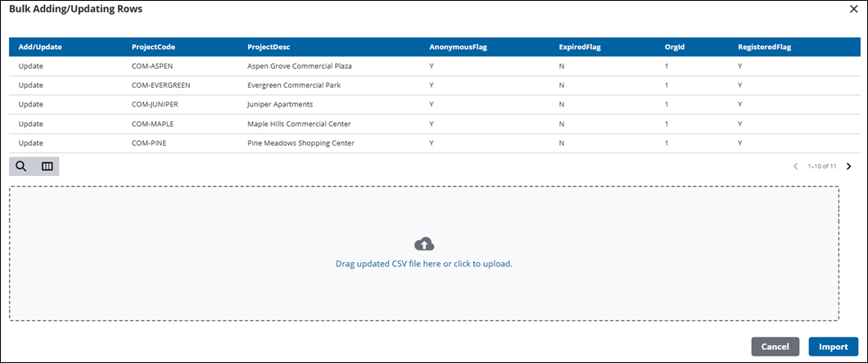Image resolution: width=868 pixels, height=363 pixels.
Task: Open the column chooser icon
Action: [47, 166]
